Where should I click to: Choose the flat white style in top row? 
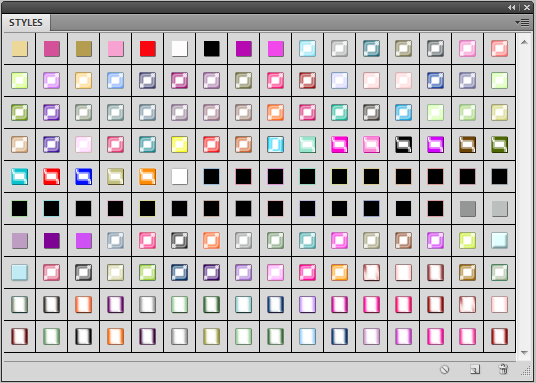pyautogui.click(x=179, y=49)
